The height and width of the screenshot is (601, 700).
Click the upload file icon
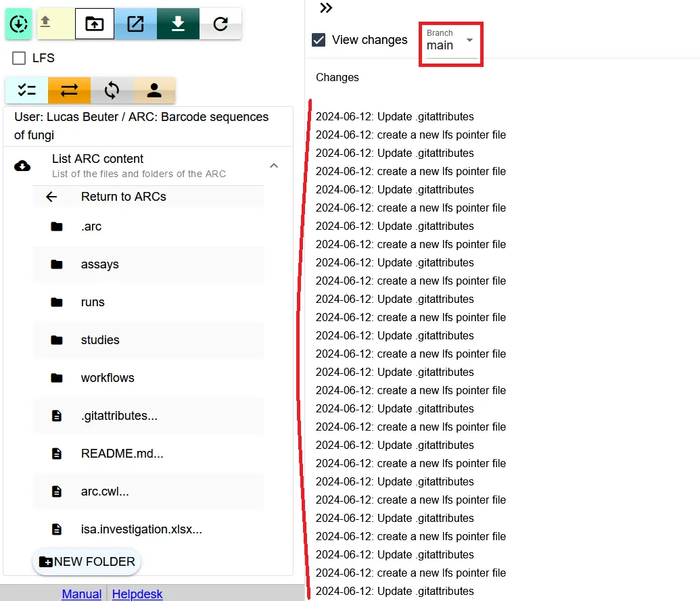(x=47, y=24)
